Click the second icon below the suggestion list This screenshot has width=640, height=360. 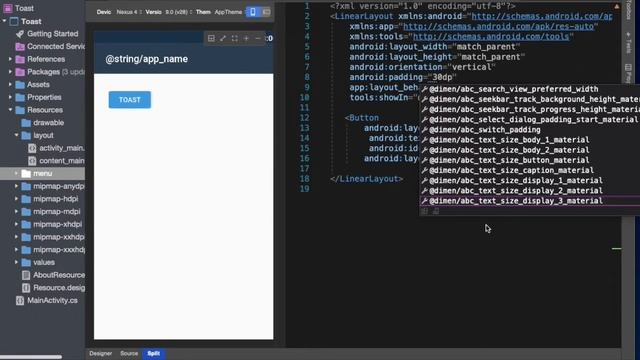(x=436, y=211)
